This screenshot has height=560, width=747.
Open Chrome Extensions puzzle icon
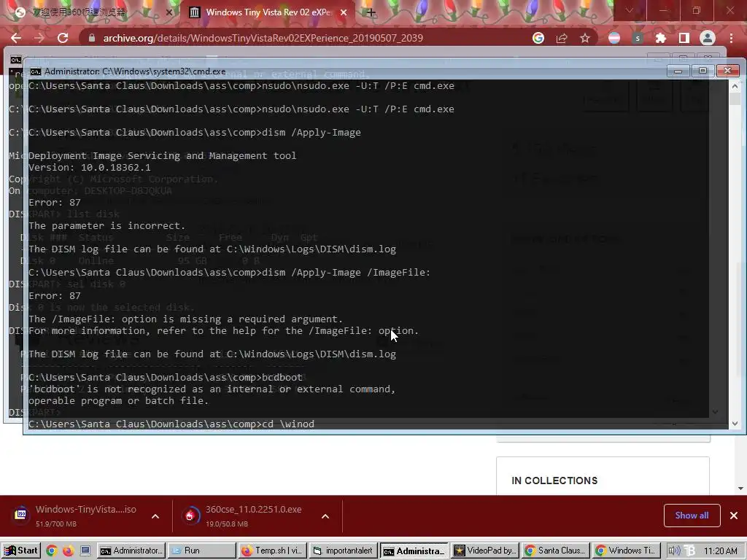pos(661,38)
